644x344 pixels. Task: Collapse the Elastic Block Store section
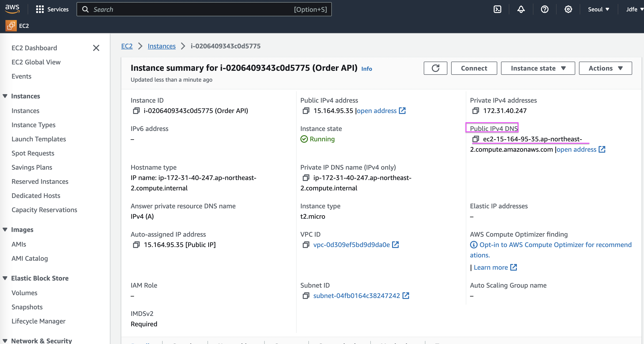point(5,278)
